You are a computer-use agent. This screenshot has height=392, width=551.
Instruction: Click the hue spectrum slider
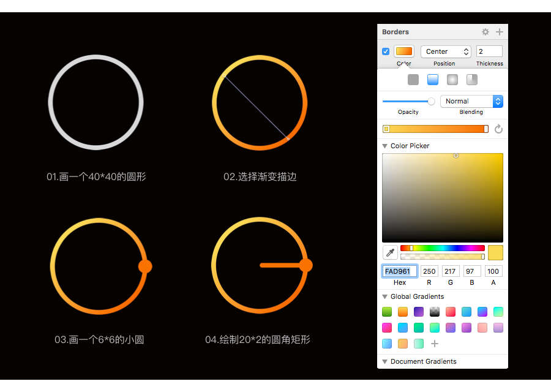442,248
